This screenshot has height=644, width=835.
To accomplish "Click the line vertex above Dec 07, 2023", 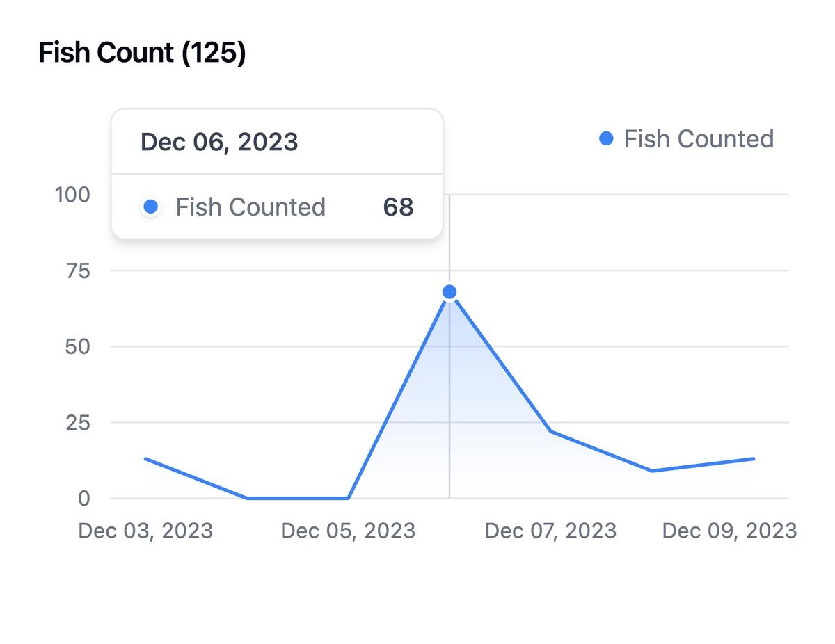I will (x=550, y=432).
